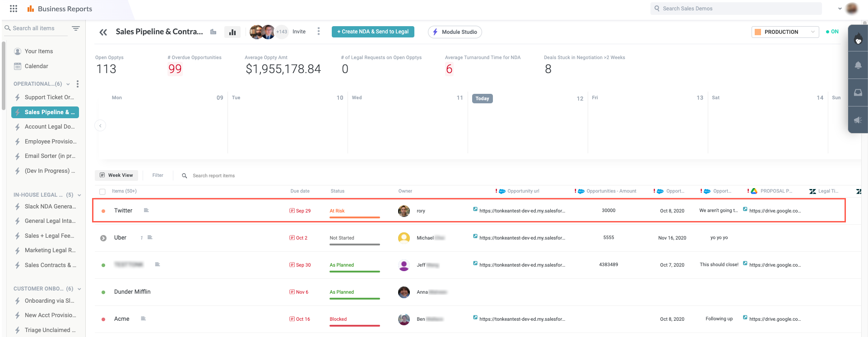
Task: Open sidebar filter icon next to search
Action: tap(76, 28)
